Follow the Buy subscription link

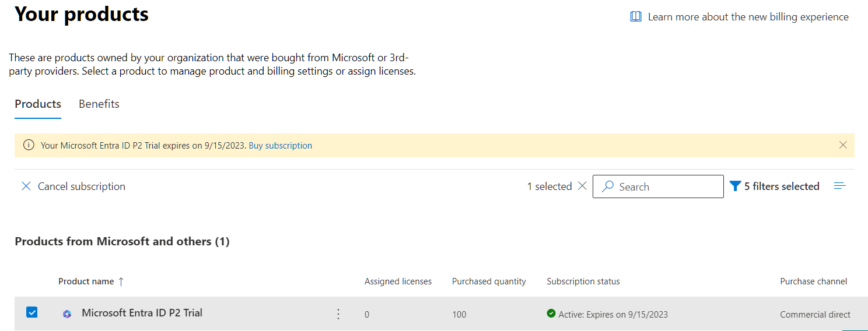click(x=281, y=146)
